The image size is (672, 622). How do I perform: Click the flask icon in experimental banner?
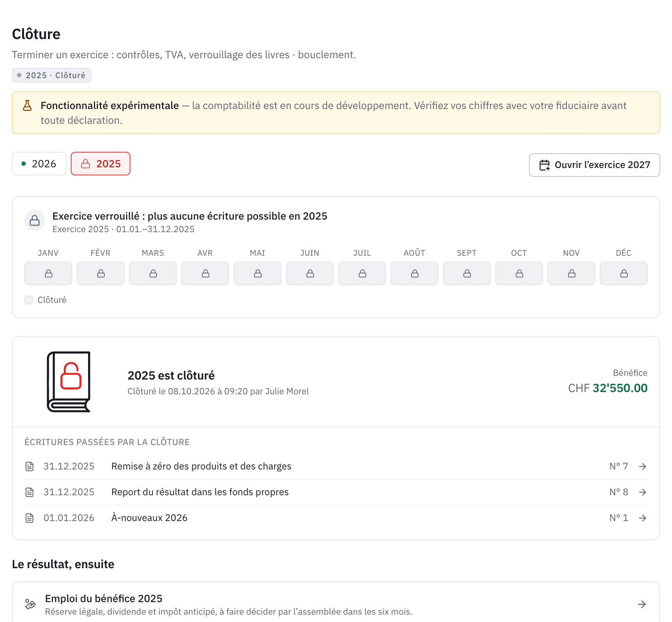point(27,105)
